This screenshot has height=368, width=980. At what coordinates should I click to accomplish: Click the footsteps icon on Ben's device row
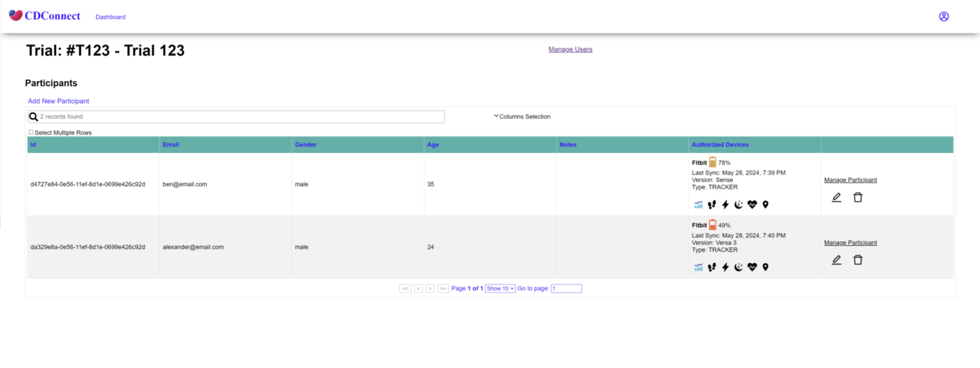711,204
